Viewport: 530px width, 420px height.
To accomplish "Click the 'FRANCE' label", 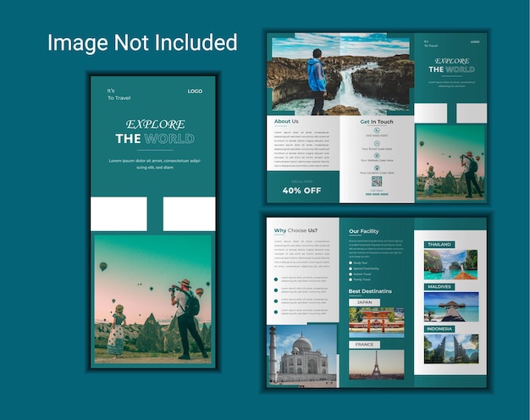I will point(364,345).
